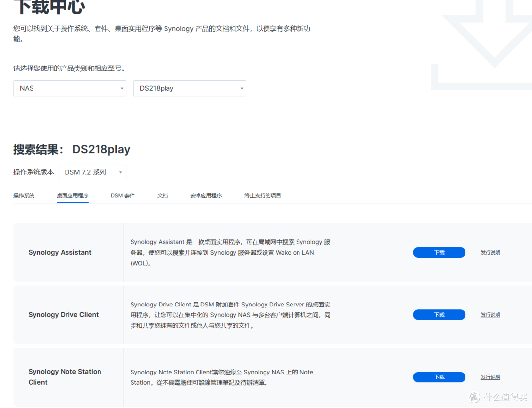
Task: Open the 文档 tab
Action: (x=163, y=195)
